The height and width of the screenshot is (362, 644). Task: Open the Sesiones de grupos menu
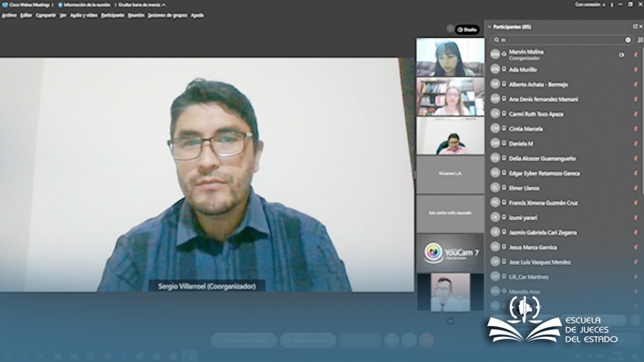pos(167,15)
